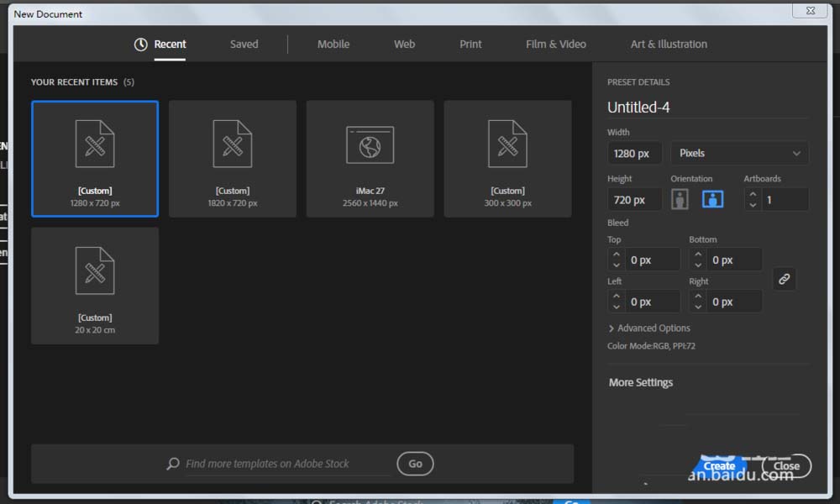Open the Mobile presets tab
The height and width of the screenshot is (504, 840).
[x=333, y=45]
